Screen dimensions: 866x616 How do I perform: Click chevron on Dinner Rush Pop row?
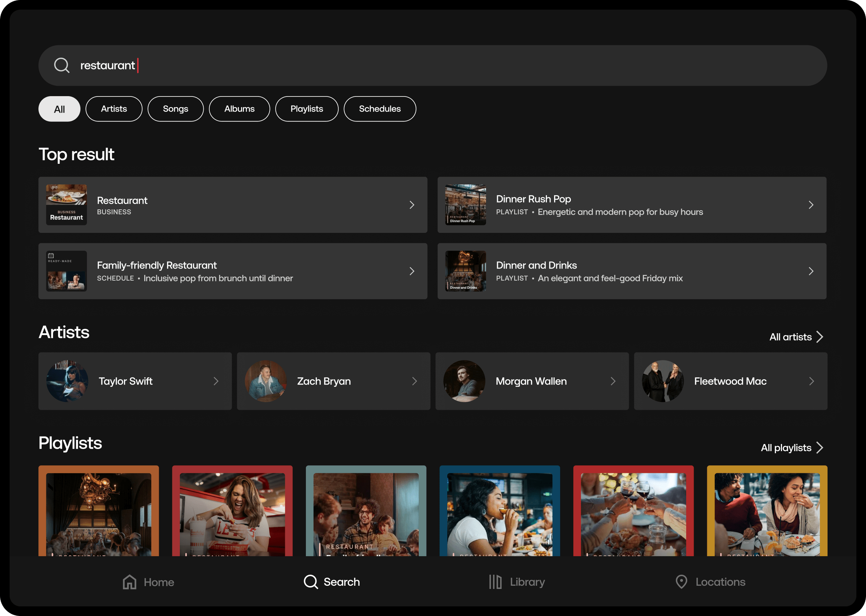tap(810, 205)
